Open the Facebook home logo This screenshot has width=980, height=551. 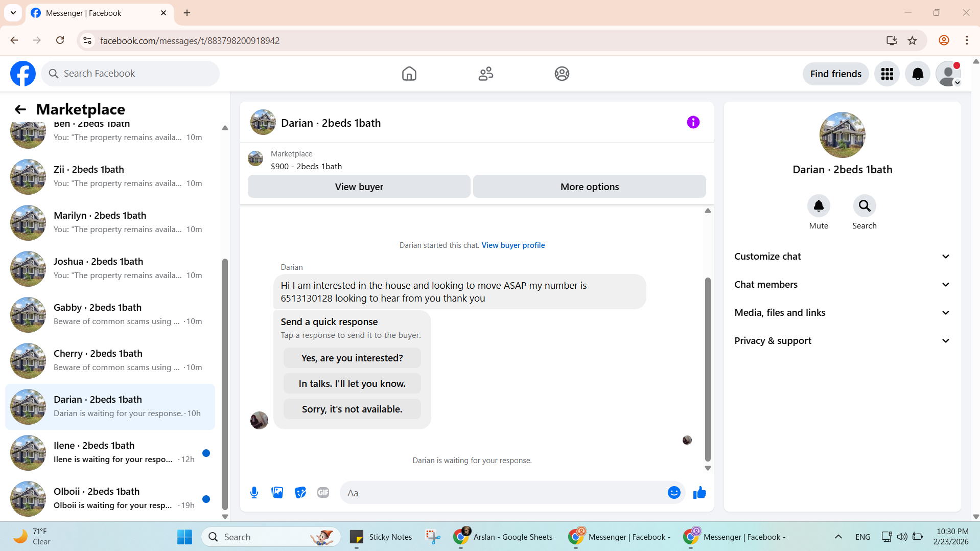[23, 74]
